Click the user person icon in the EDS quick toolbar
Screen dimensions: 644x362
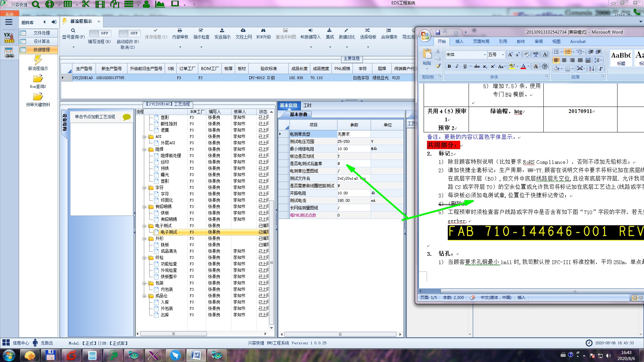146,4
